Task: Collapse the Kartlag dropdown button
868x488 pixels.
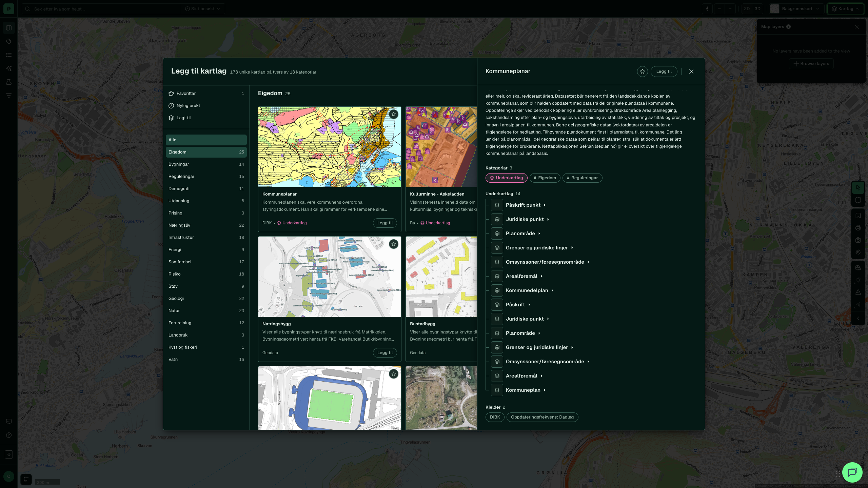Action: pyautogui.click(x=845, y=9)
